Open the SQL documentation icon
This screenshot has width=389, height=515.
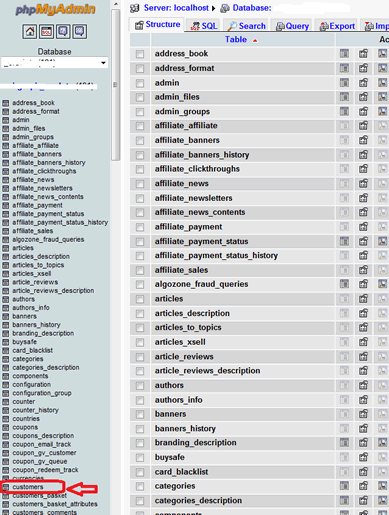pyautogui.click(x=80, y=32)
